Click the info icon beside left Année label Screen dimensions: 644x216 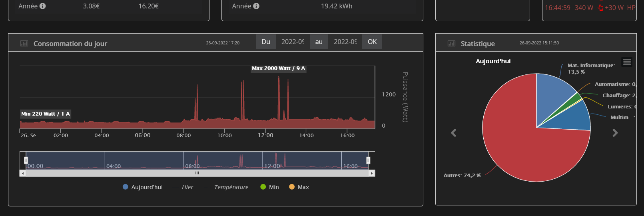(43, 6)
